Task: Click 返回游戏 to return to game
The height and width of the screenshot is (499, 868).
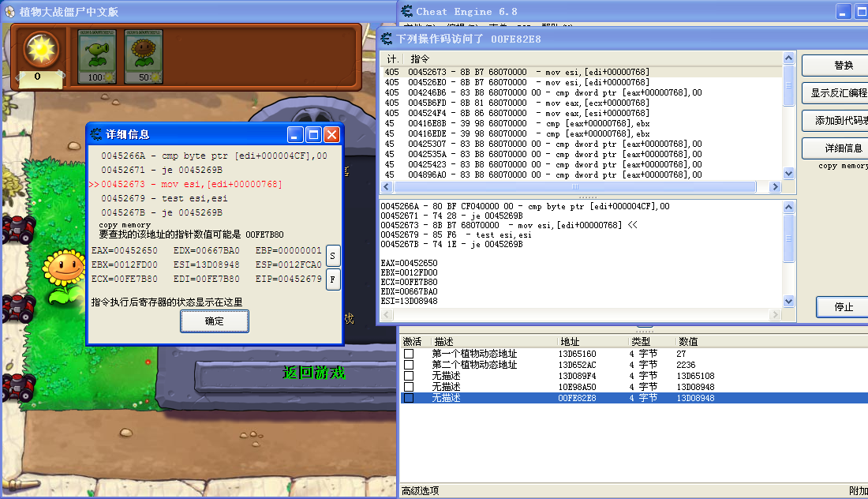Action: [x=313, y=373]
